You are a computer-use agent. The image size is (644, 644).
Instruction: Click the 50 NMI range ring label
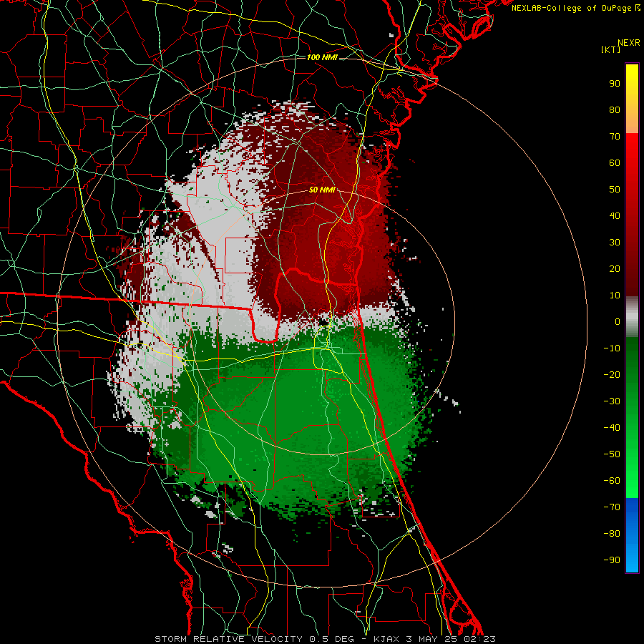click(322, 190)
